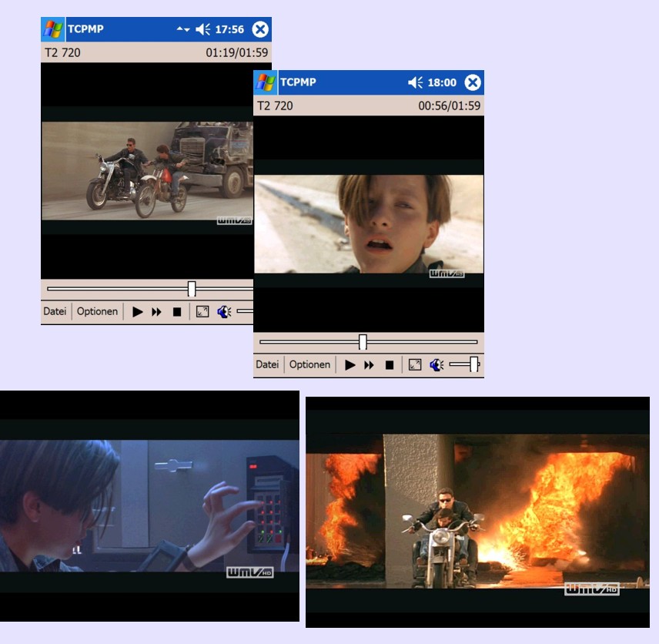Mute speaker icon in left TCPMP toolbar
659x644 pixels.
click(x=224, y=312)
